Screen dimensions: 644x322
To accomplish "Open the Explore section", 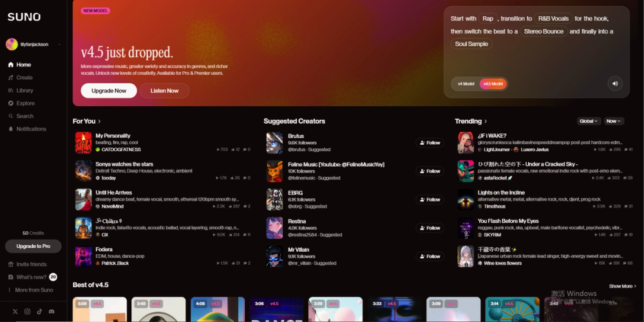I will (21, 103).
